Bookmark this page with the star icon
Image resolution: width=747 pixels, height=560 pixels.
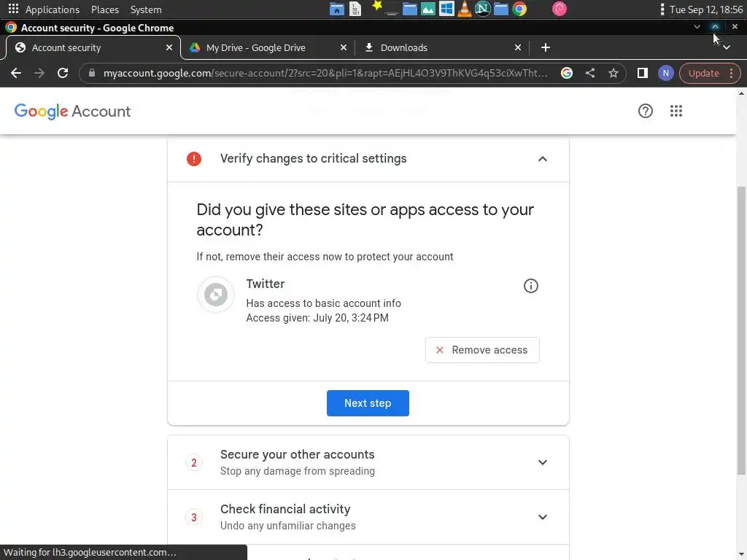tap(613, 73)
